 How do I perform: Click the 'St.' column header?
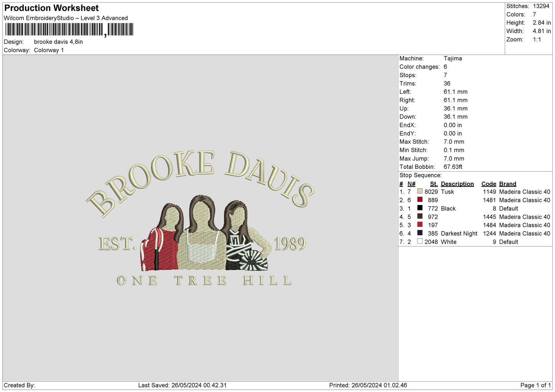[434, 184]
